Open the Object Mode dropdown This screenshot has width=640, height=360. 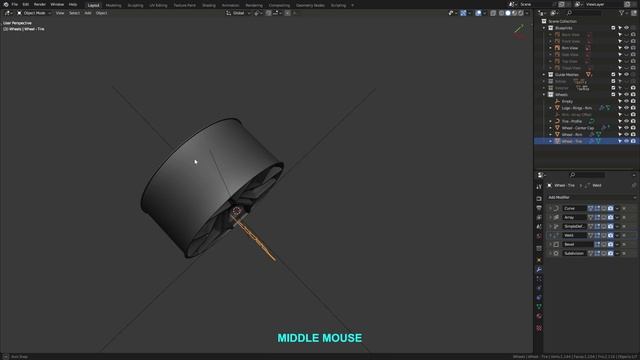click(x=34, y=13)
